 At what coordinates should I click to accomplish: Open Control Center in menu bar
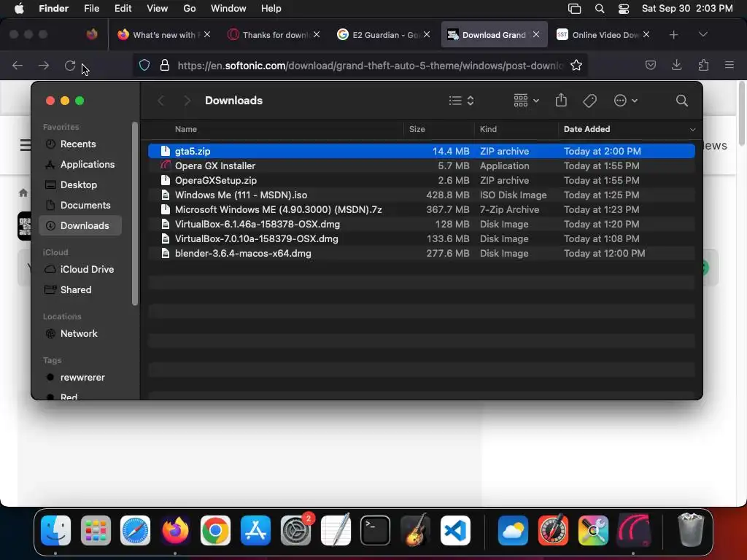pyautogui.click(x=624, y=9)
